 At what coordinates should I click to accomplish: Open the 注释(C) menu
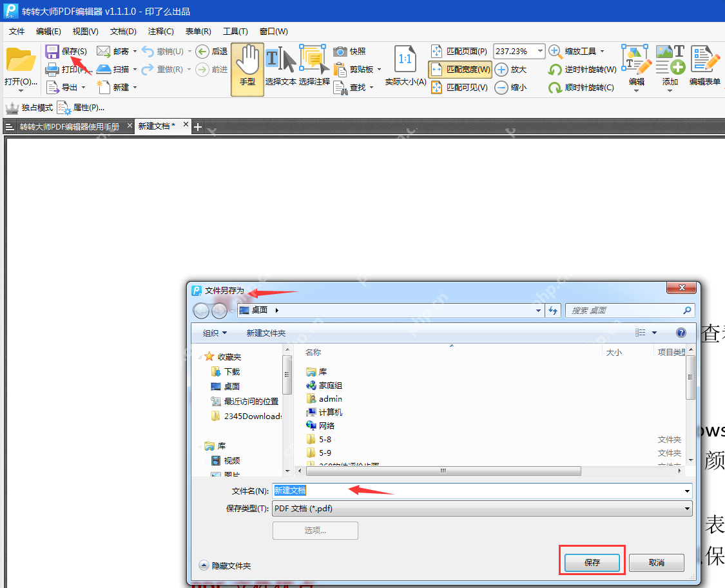tap(161, 32)
